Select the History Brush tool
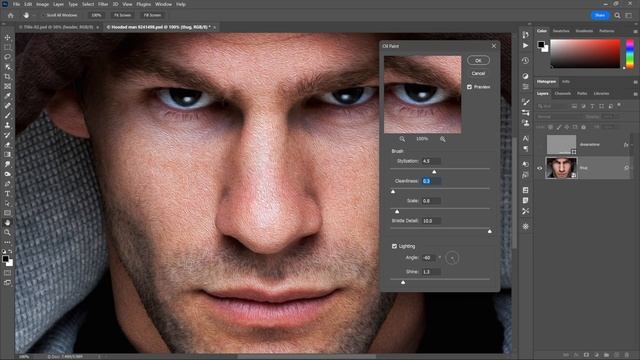640x360 pixels. pyautogui.click(x=7, y=135)
